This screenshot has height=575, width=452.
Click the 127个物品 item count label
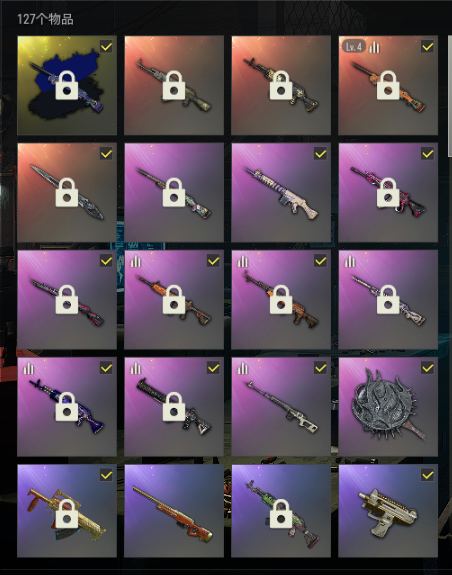45,19
